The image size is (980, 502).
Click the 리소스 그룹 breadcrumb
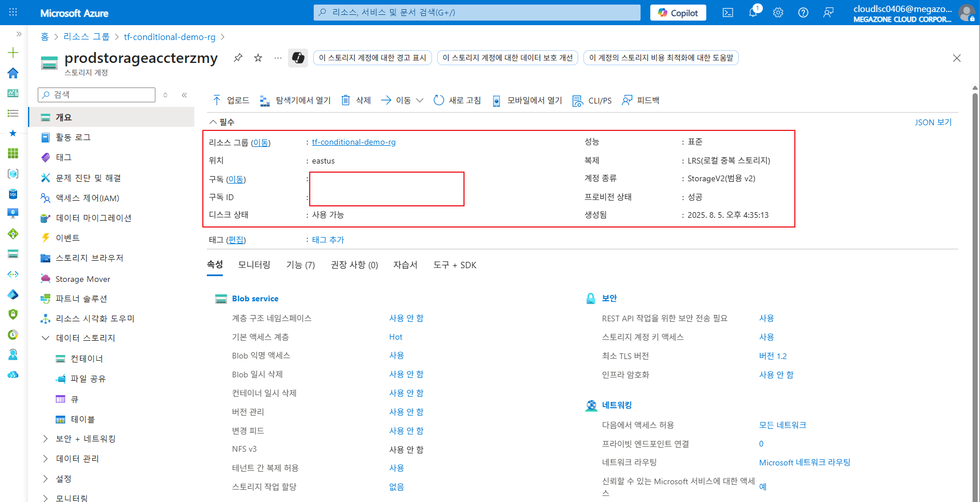(86, 37)
